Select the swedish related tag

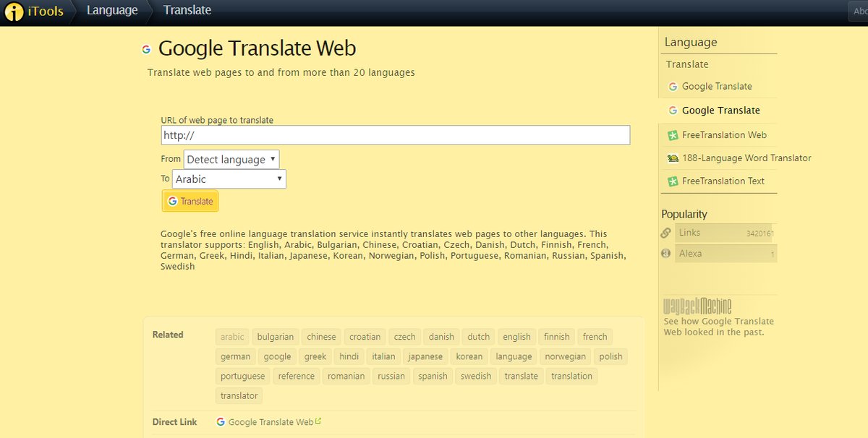coord(476,376)
